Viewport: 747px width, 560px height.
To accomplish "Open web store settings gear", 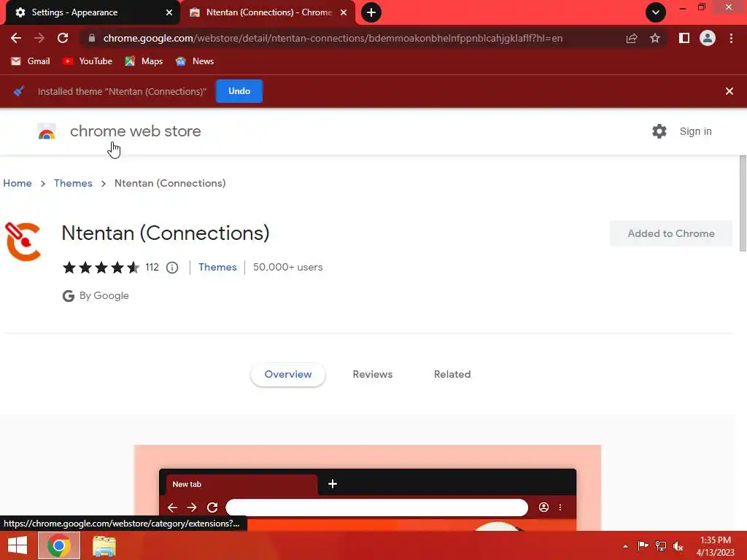I will (x=659, y=131).
